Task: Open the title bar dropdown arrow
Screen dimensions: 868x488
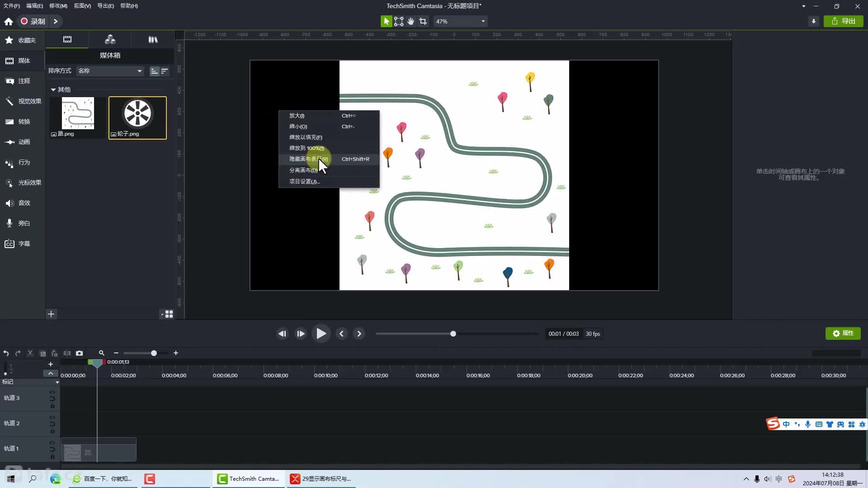Action: click(803, 6)
